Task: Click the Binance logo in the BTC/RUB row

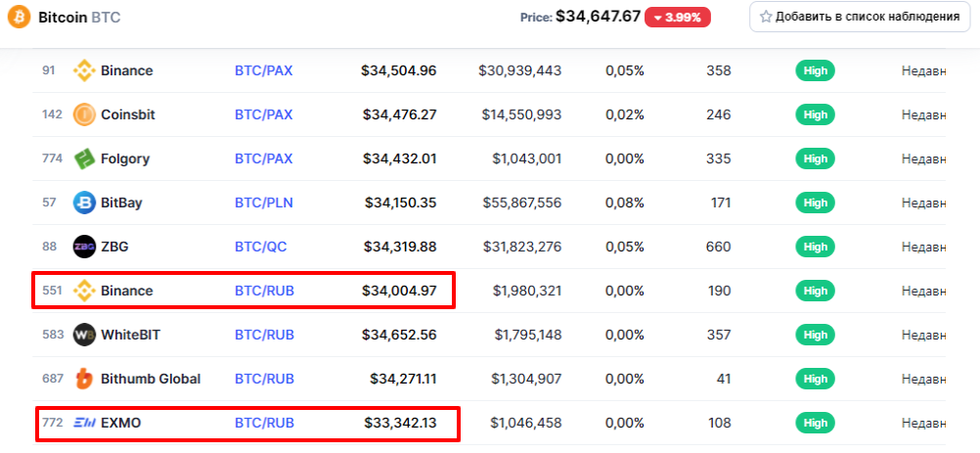Action: click(84, 291)
